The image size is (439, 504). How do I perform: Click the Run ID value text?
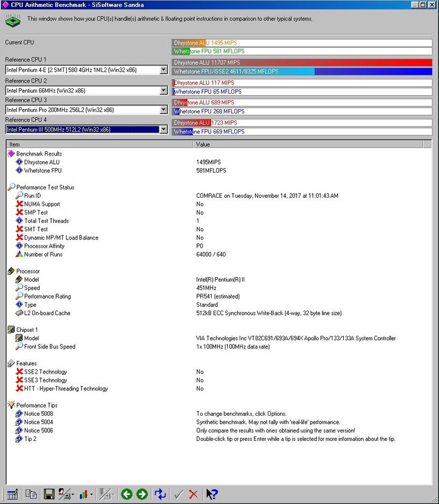pos(267,195)
